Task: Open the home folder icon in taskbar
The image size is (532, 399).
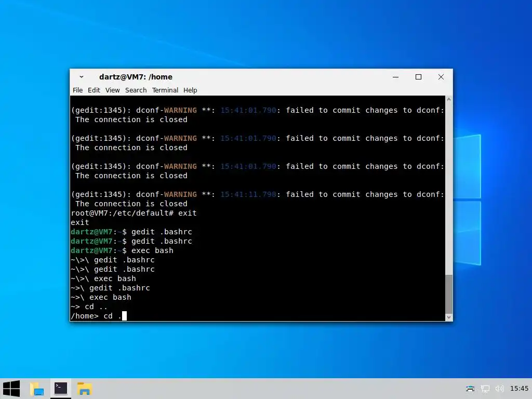Action: coord(85,389)
